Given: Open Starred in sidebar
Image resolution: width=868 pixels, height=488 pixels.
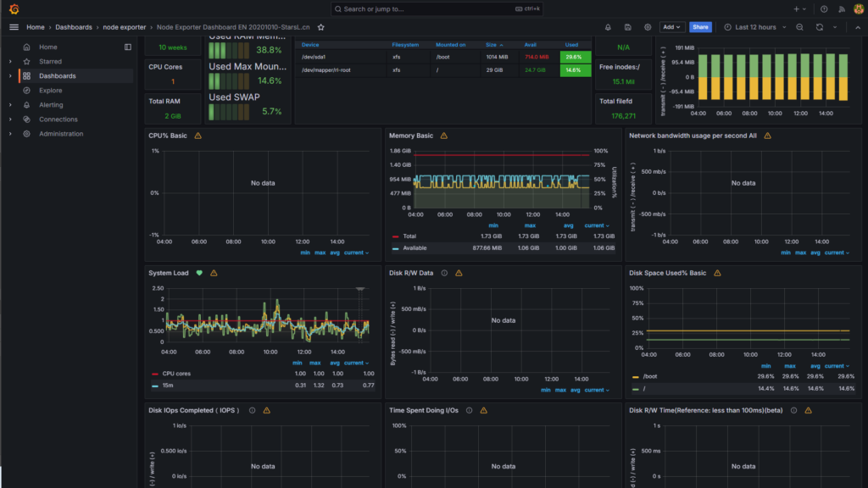Looking at the screenshot, I should click(50, 61).
